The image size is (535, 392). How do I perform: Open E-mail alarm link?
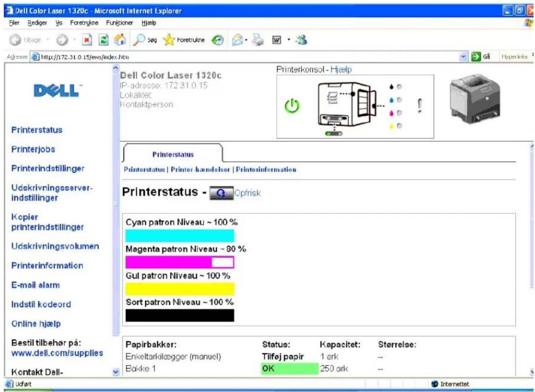click(36, 285)
